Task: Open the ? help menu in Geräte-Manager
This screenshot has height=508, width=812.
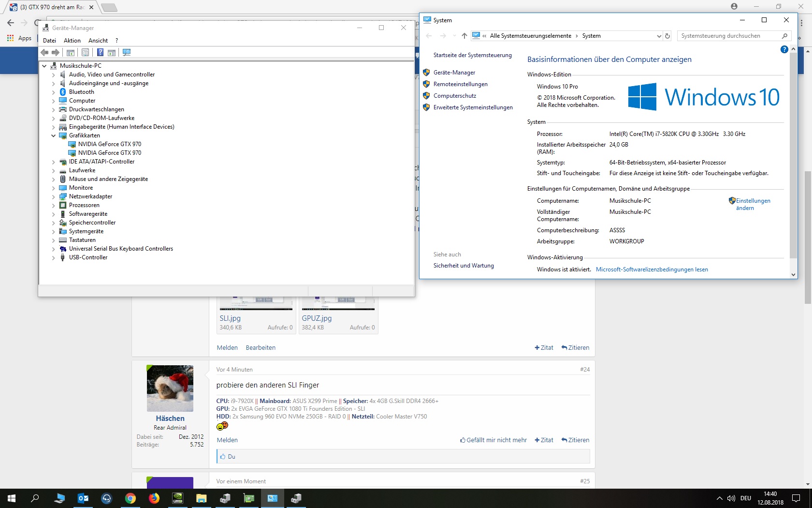Action: [116, 41]
